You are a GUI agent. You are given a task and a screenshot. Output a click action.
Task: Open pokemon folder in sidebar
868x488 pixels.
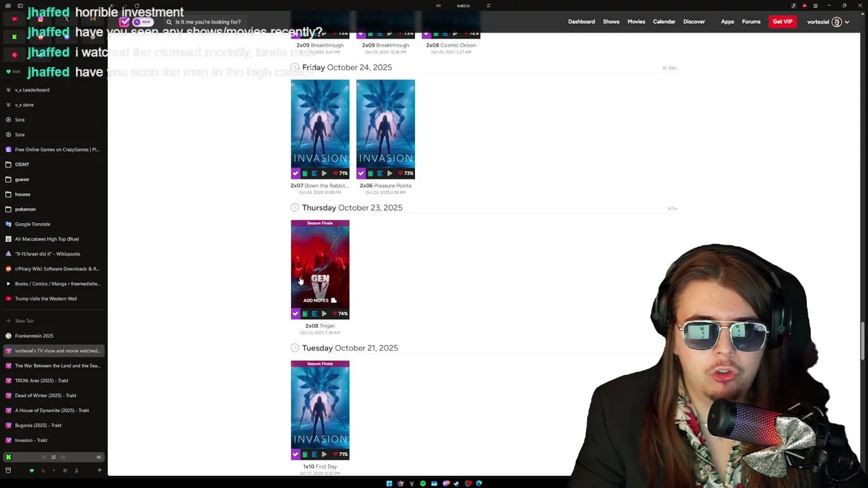click(54, 209)
